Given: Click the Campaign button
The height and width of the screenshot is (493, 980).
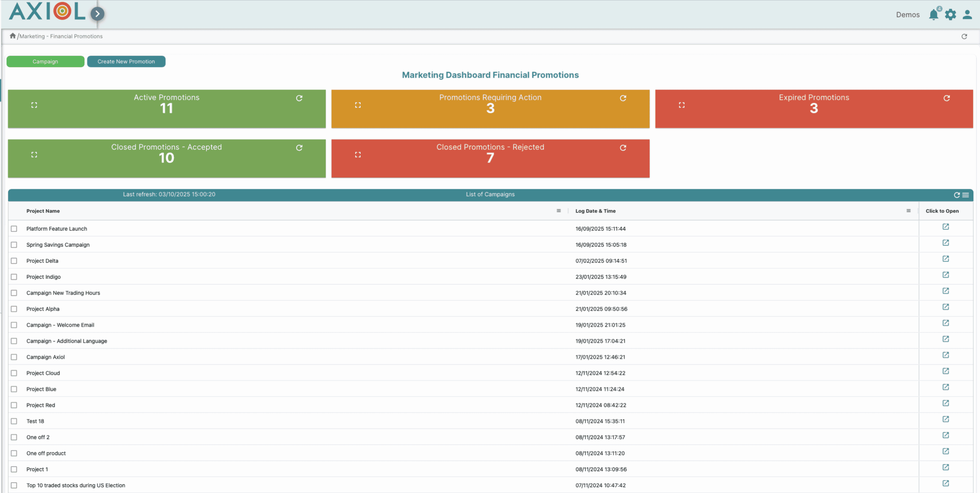Looking at the screenshot, I should click(x=45, y=61).
